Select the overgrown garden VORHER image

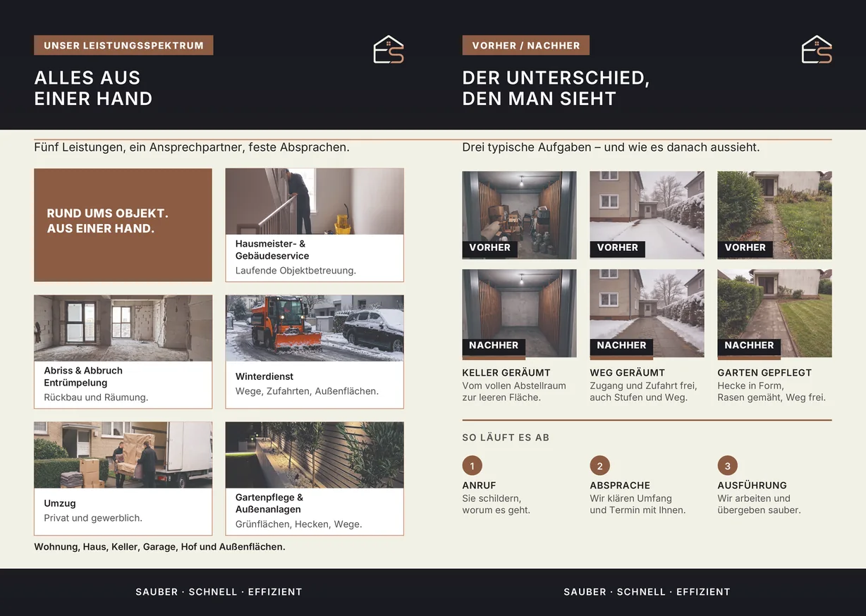(774, 215)
